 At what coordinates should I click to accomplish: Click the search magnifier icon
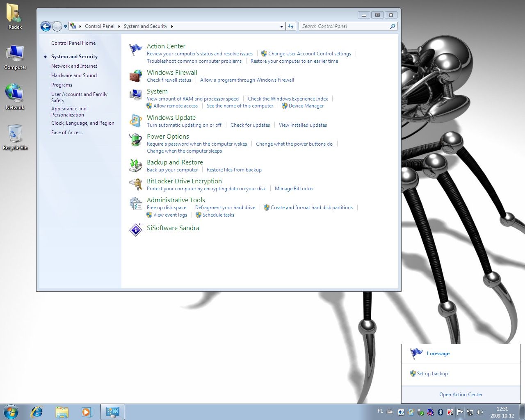click(393, 26)
